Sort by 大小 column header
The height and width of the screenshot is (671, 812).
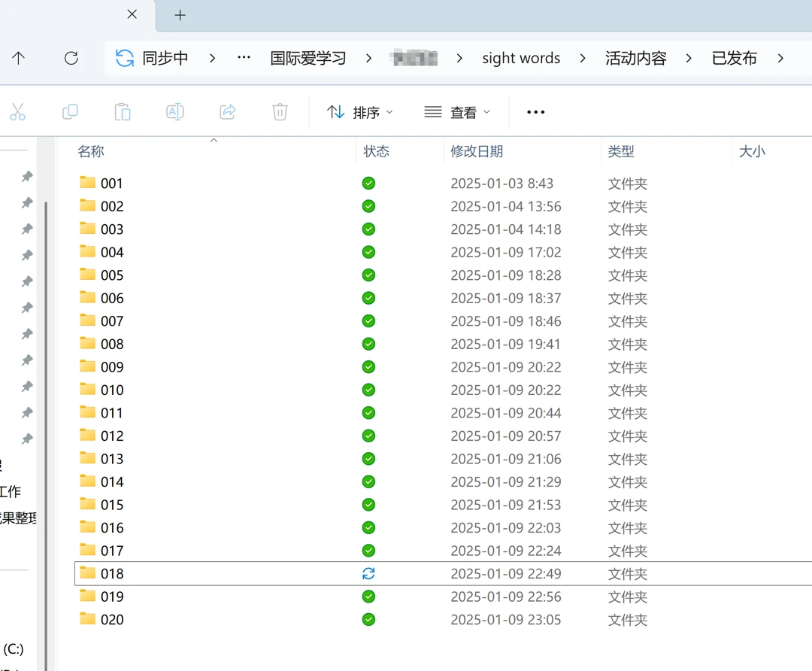tap(752, 151)
